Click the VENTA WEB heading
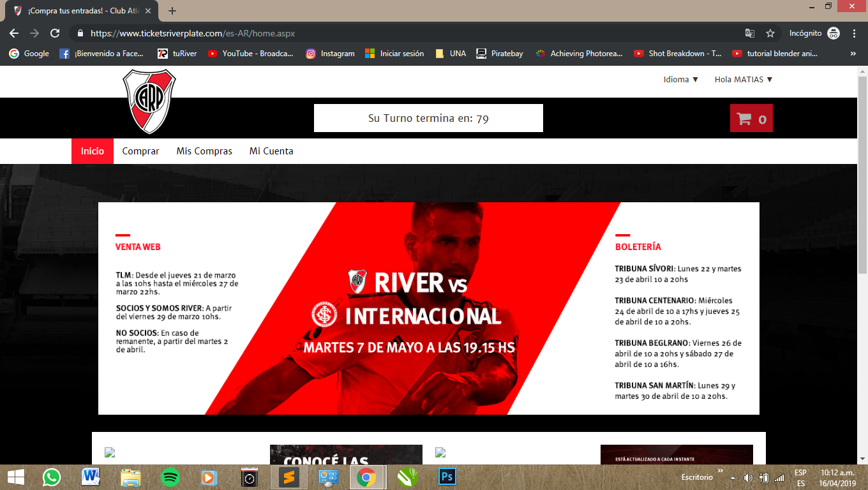Viewport: 868px width, 490px height. (138, 247)
